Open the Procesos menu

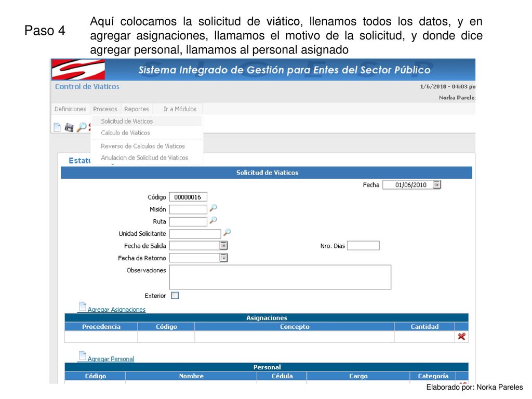pyautogui.click(x=105, y=109)
